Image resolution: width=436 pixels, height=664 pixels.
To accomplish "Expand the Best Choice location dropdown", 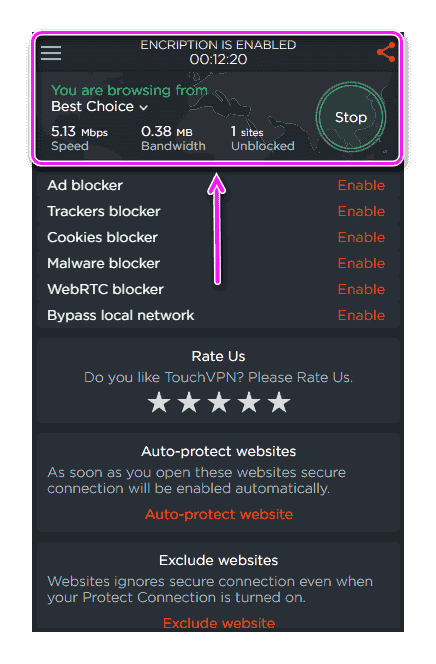I will click(x=99, y=107).
